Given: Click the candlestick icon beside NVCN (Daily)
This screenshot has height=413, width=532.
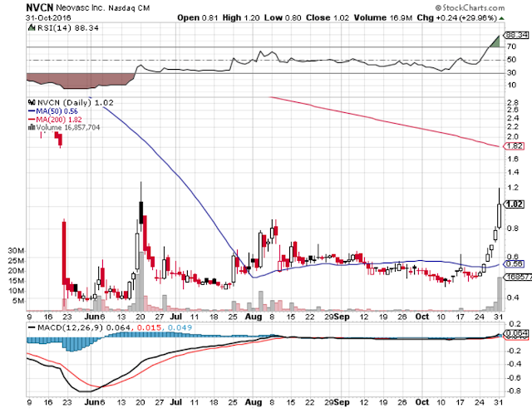Looking at the screenshot, I should pyautogui.click(x=32, y=102).
